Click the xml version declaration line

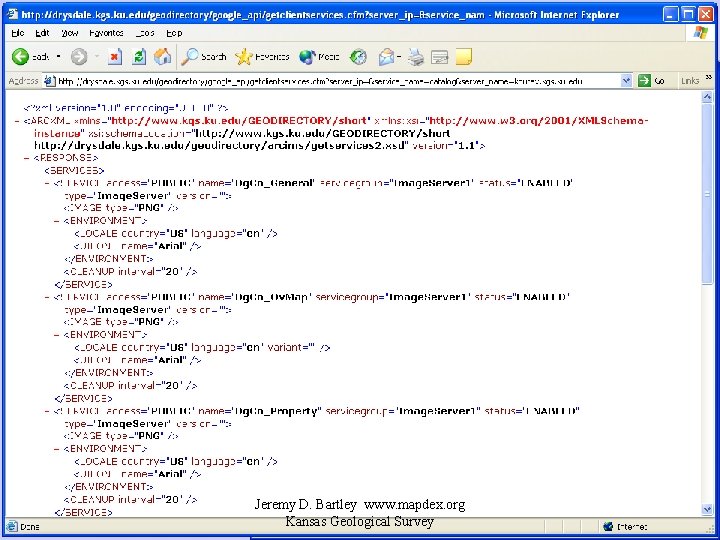[x=126, y=108]
